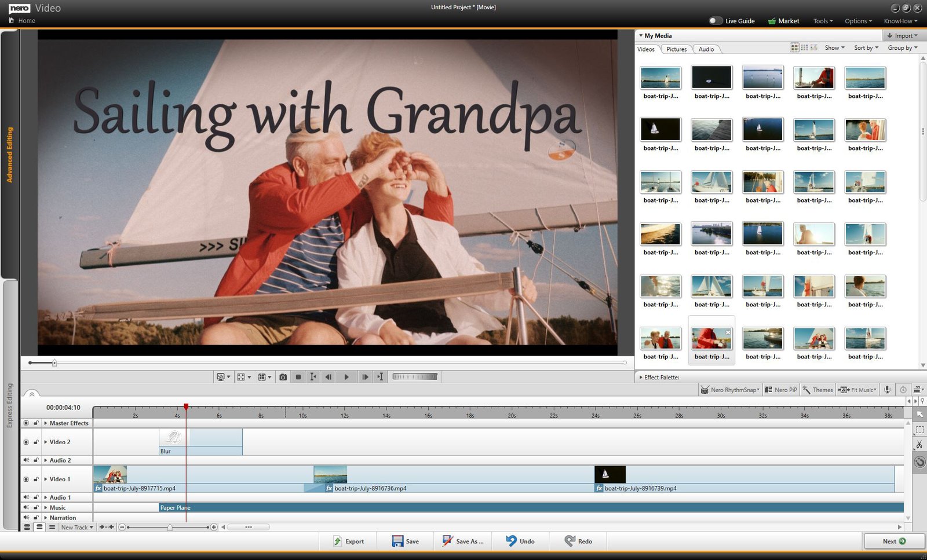This screenshot has height=560, width=927.
Task: Take a snapshot with the camera icon
Action: pos(283,377)
